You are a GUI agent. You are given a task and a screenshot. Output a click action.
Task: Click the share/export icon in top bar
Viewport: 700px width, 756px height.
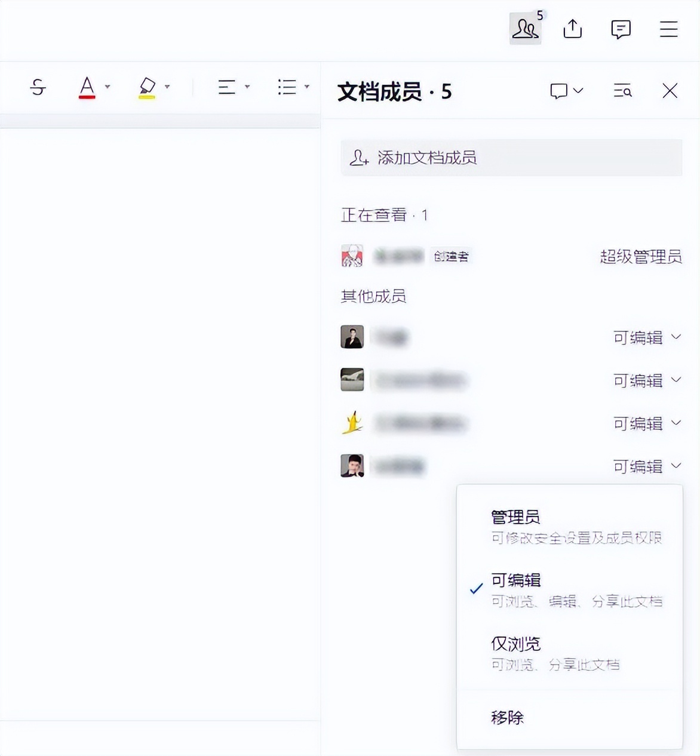pyautogui.click(x=573, y=28)
